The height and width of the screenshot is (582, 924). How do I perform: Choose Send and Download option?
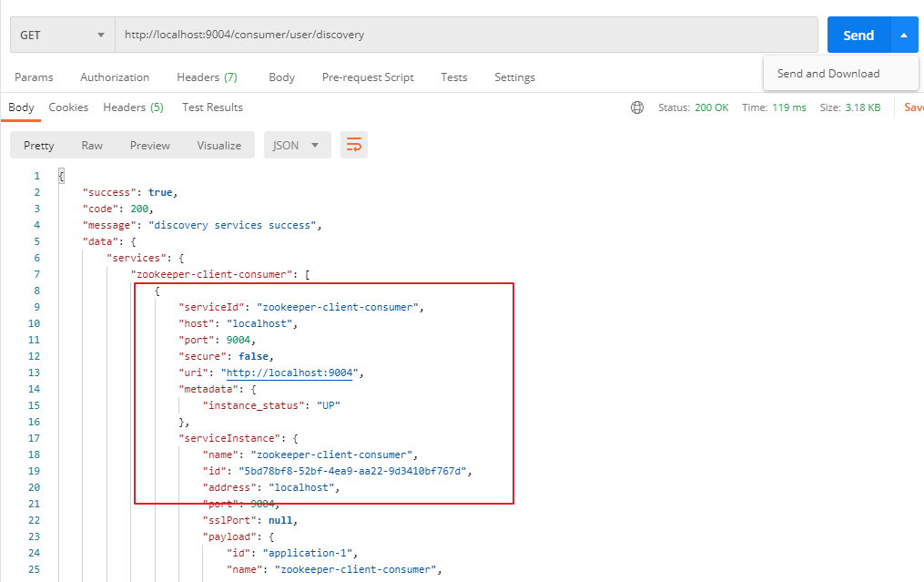coord(828,74)
